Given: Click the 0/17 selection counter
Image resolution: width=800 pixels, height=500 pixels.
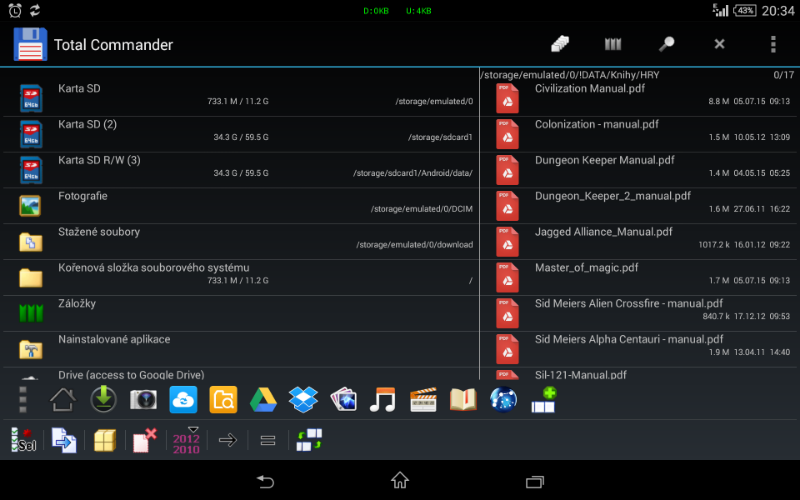Looking at the screenshot, I should (x=783, y=75).
